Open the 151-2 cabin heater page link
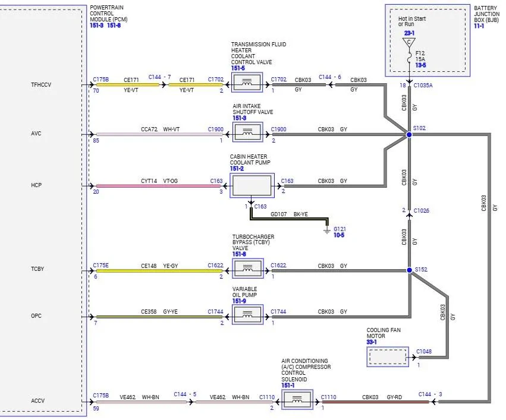This screenshot has height=420, width=506. tap(237, 169)
